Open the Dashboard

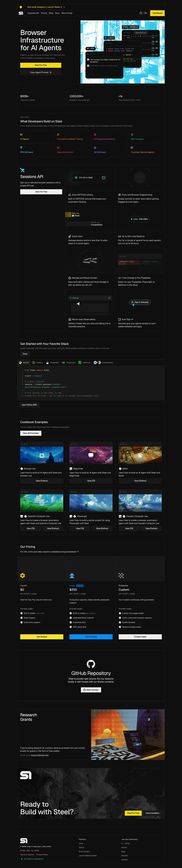click(x=157, y=13)
